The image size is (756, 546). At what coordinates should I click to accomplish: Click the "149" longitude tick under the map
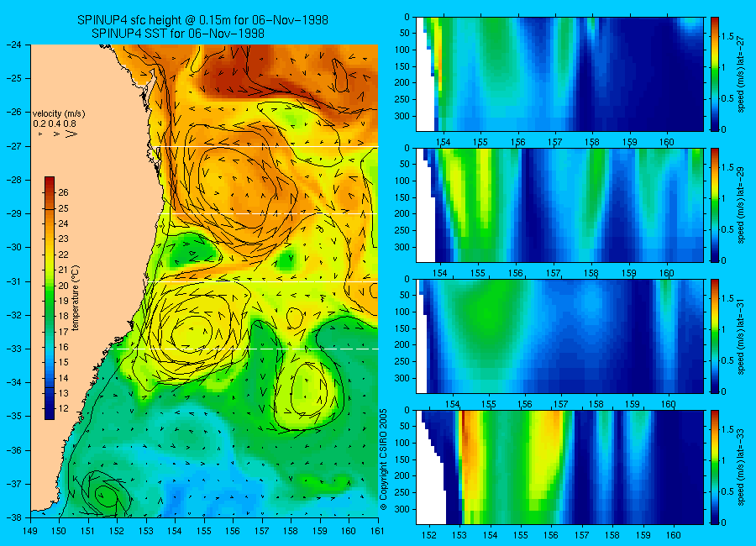[30, 531]
